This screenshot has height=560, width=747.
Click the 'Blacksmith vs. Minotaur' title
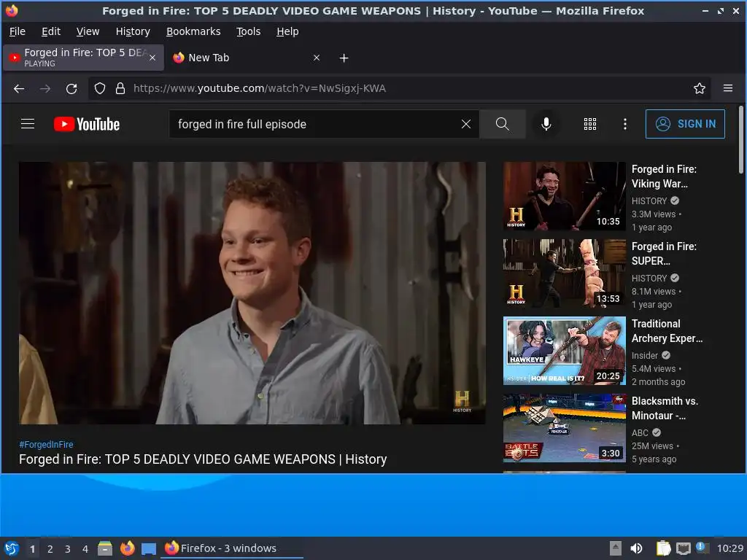(x=665, y=408)
